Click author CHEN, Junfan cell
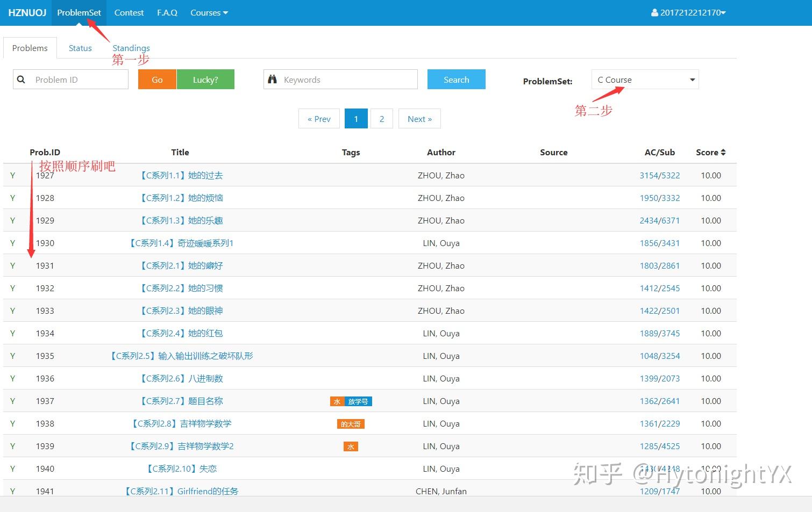Screen dimensions: 812x512 click(441, 492)
